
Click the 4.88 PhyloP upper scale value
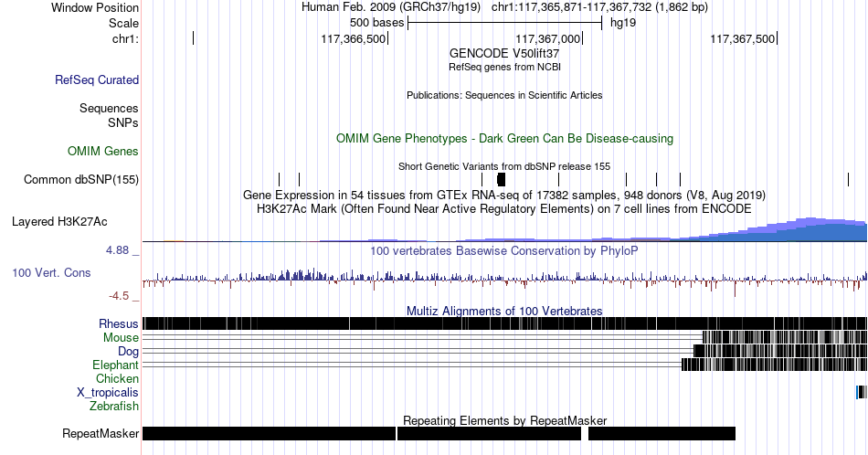point(117,250)
